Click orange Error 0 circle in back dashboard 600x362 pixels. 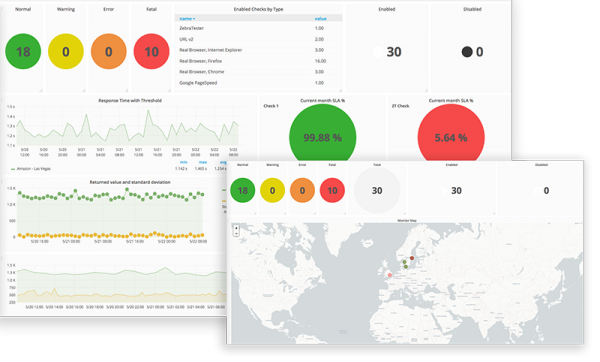[x=109, y=51]
